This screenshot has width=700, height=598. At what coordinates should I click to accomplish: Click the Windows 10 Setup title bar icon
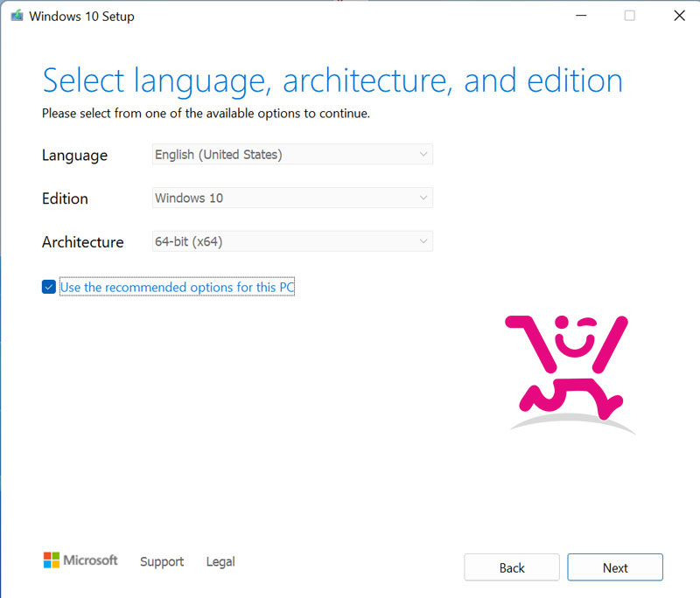17,16
